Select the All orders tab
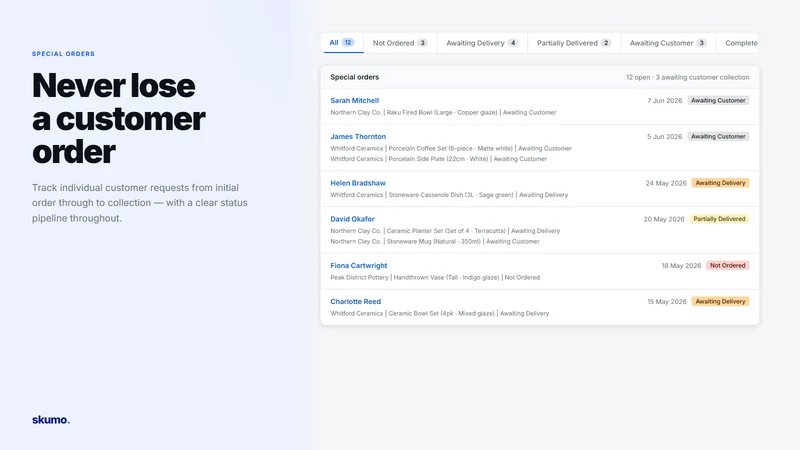The width and height of the screenshot is (800, 450). (342, 43)
